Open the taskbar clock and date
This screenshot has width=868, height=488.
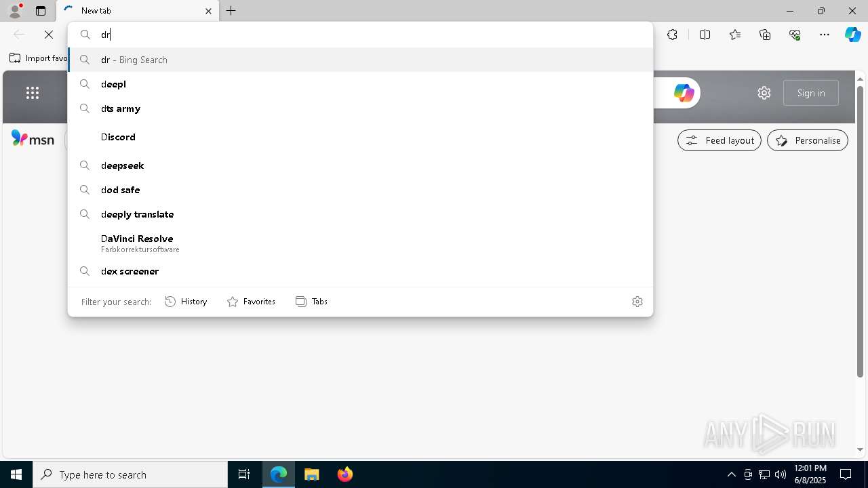[x=810, y=474]
